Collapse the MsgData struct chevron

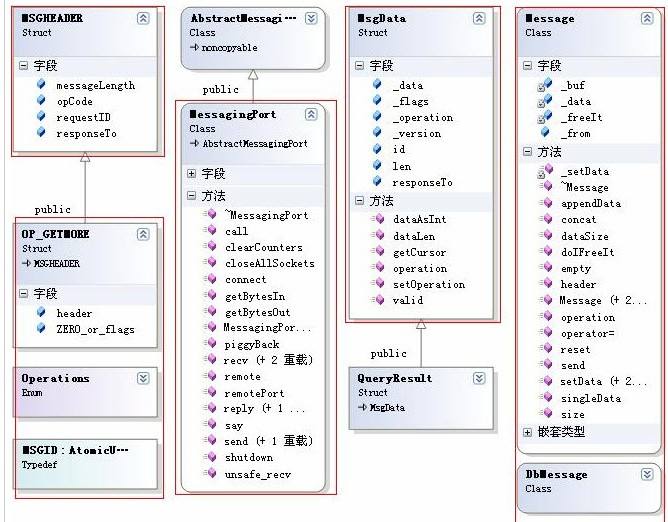(x=479, y=18)
